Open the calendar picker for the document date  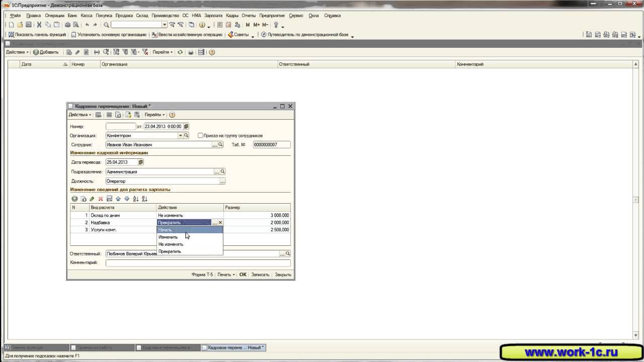click(x=186, y=127)
